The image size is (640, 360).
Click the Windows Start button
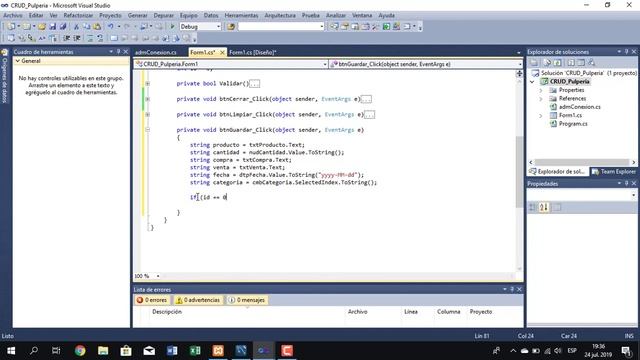[x=11, y=351]
